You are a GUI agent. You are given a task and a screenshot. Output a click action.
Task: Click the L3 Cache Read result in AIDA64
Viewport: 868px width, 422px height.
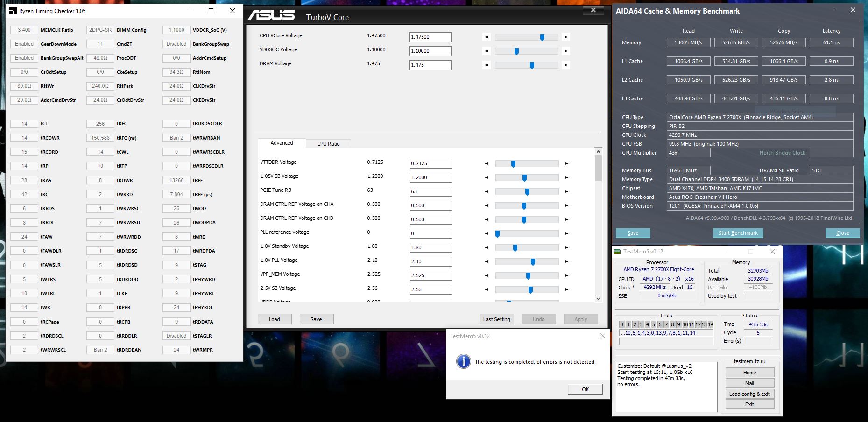[x=689, y=98]
